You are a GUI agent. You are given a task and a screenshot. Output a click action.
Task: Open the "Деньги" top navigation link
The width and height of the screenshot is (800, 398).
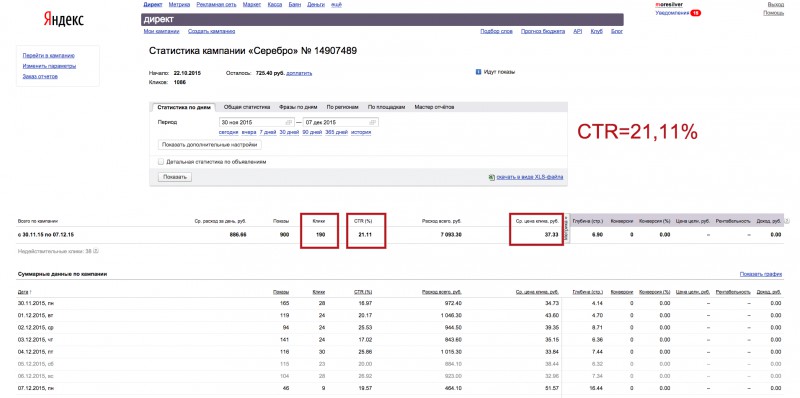(316, 5)
